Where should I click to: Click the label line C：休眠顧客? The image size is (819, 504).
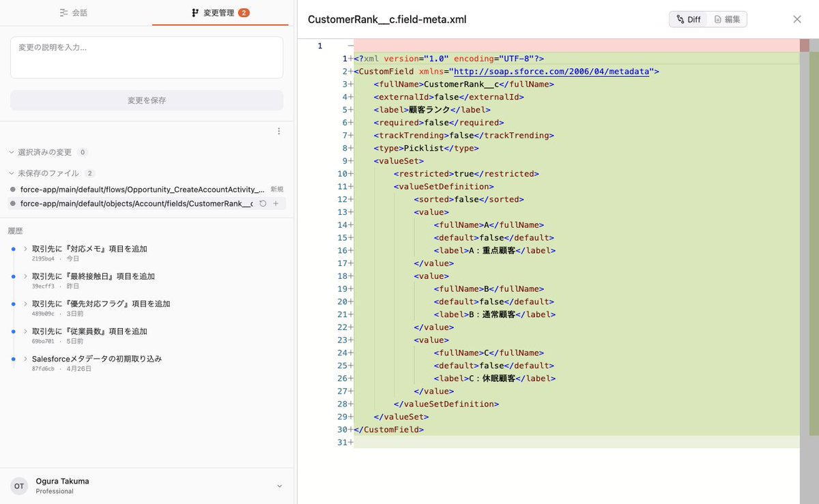tap(494, 379)
